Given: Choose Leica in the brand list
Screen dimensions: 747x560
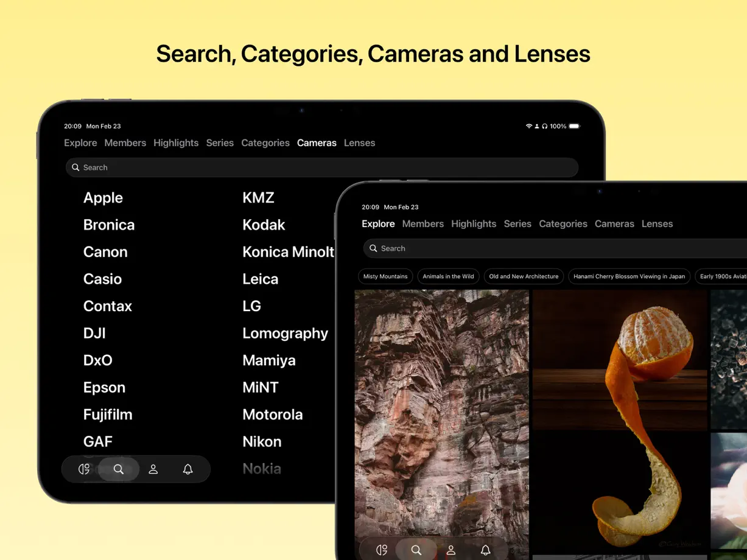Looking at the screenshot, I should click(x=261, y=279).
